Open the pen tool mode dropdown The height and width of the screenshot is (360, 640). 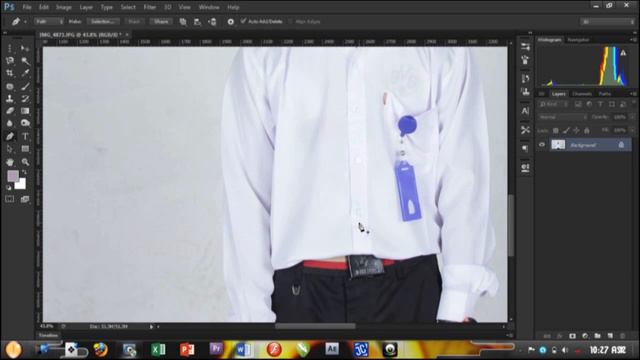click(x=49, y=22)
